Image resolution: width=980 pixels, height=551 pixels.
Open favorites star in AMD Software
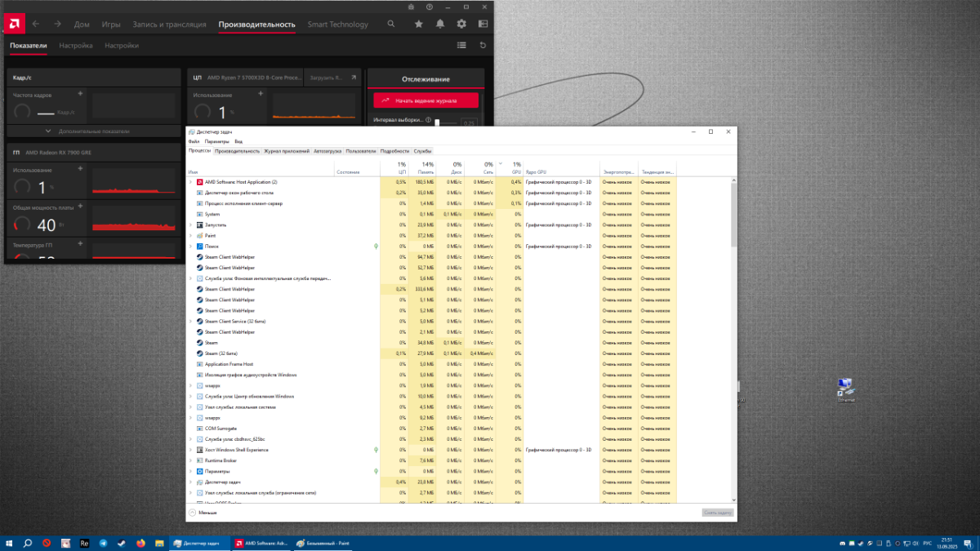[419, 24]
